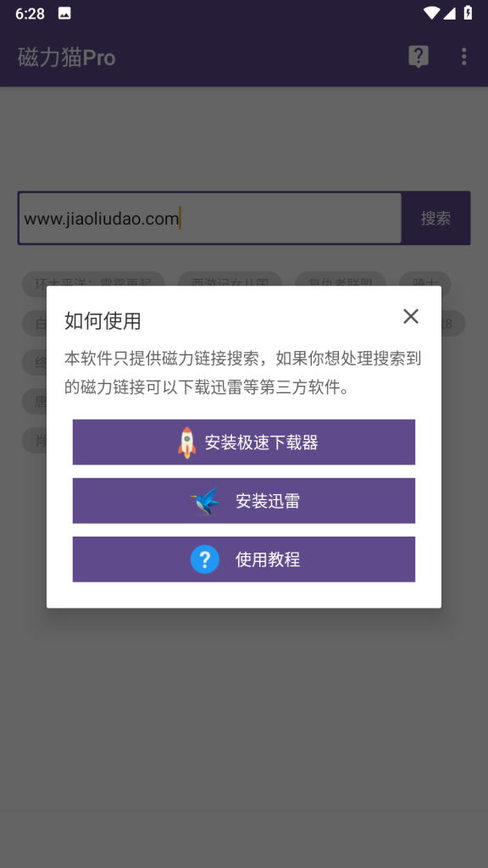The height and width of the screenshot is (868, 488).
Task: Open the three-dot overflow menu
Action: (463, 57)
